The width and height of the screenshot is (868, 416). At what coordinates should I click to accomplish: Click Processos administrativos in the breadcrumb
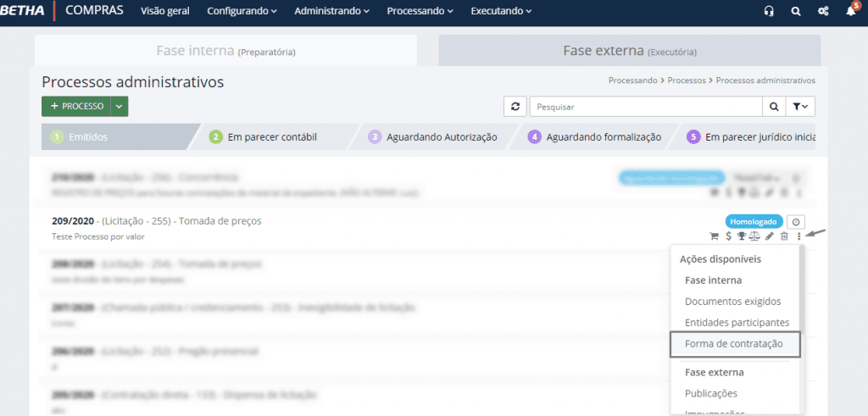tap(765, 80)
